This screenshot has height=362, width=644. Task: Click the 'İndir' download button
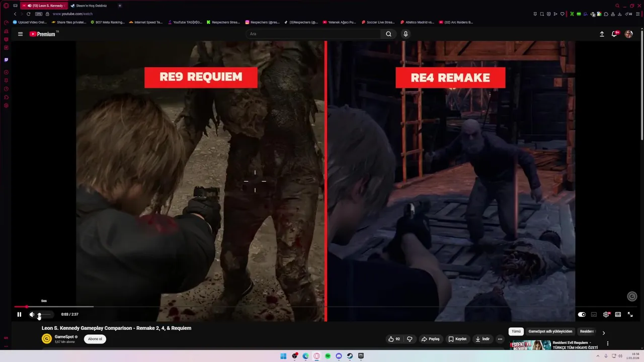coord(482,339)
